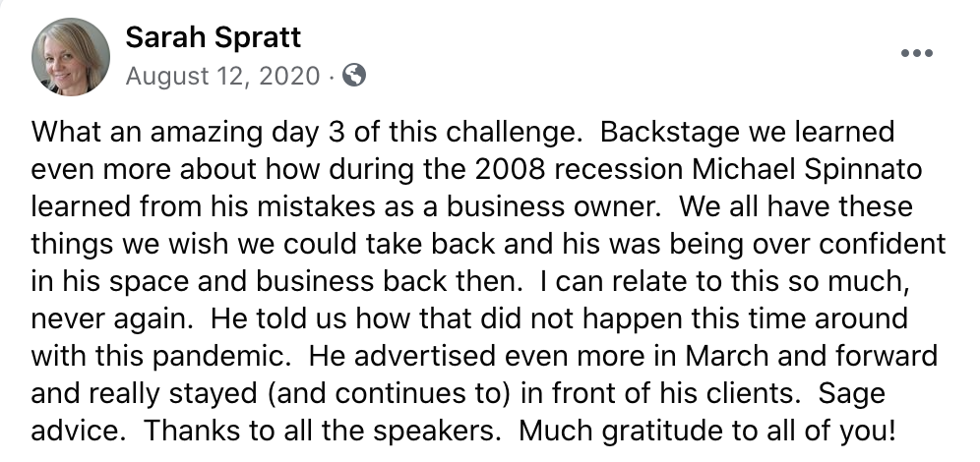
Task: Click the phrase 'Sage advice' start word 'Sage'
Action: pos(852,394)
